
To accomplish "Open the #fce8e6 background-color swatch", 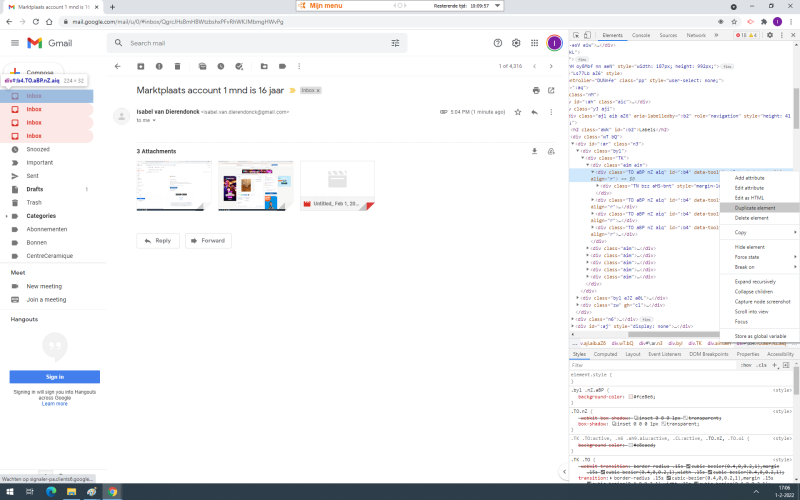I will coord(631,397).
